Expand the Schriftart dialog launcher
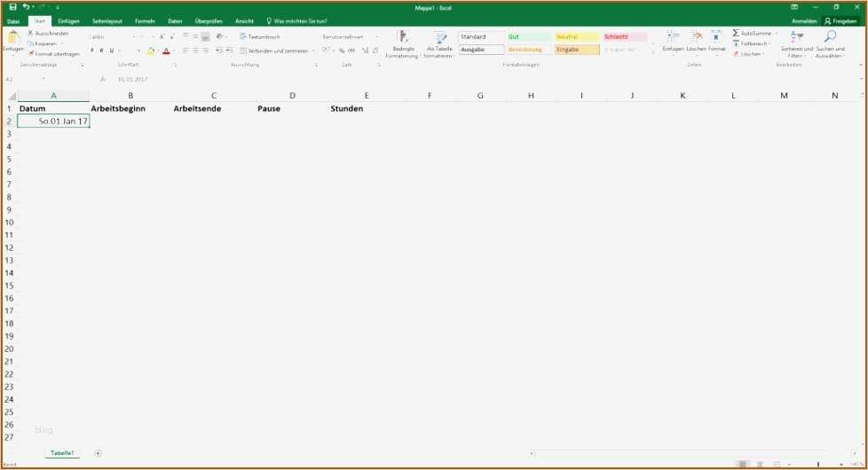Viewport: 868px width, 470px height. point(175,66)
